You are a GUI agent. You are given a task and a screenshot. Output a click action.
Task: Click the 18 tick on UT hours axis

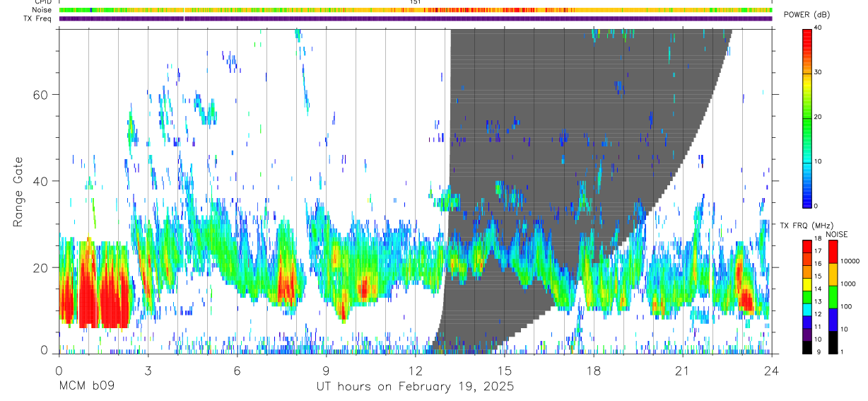pos(593,370)
